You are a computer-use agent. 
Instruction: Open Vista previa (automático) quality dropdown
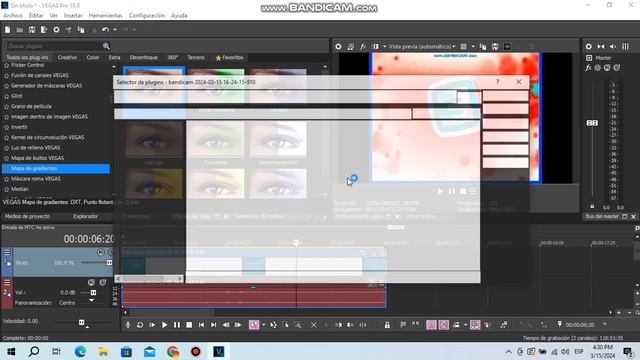tap(422, 47)
